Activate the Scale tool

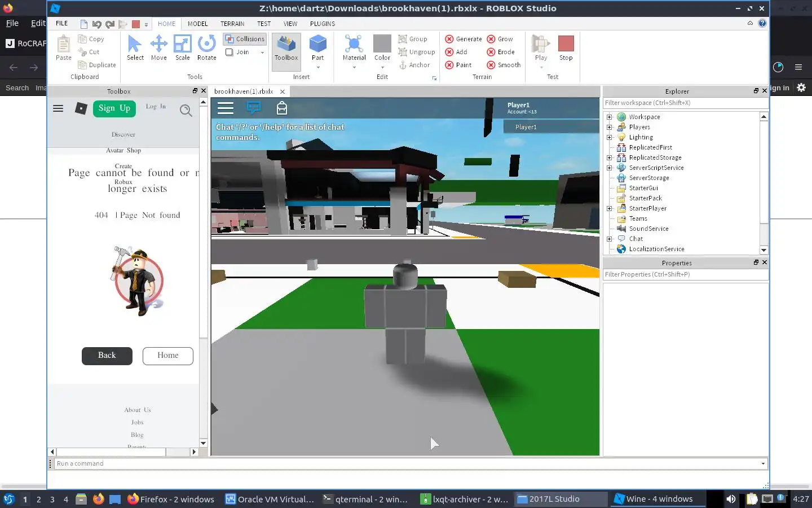[x=183, y=48]
